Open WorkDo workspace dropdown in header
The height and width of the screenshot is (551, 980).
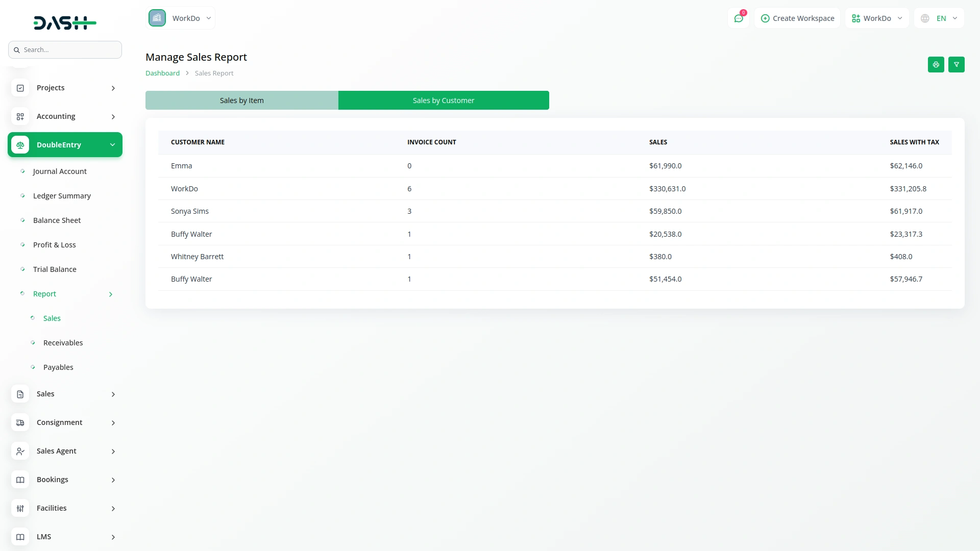point(877,18)
